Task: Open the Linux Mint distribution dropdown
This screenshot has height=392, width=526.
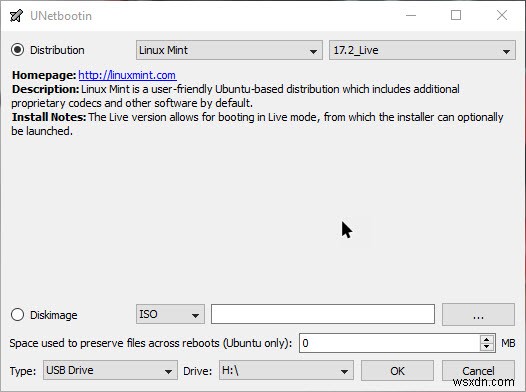Action: pos(229,50)
